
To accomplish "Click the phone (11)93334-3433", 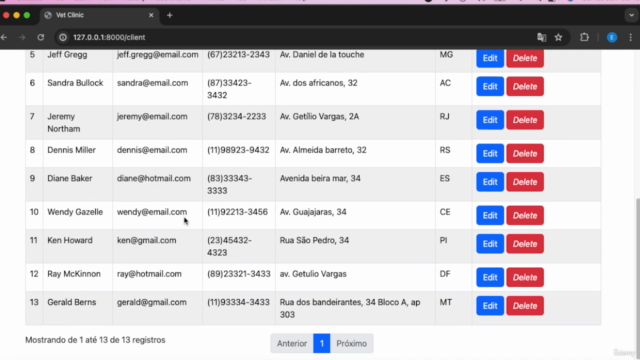I will [238, 302].
